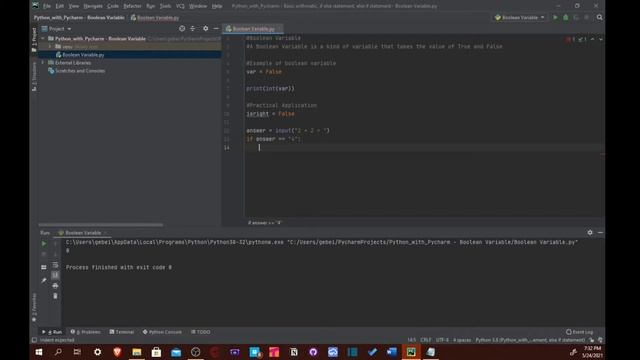Open Project panel gear options
This screenshot has width=640, height=360.
(206, 29)
